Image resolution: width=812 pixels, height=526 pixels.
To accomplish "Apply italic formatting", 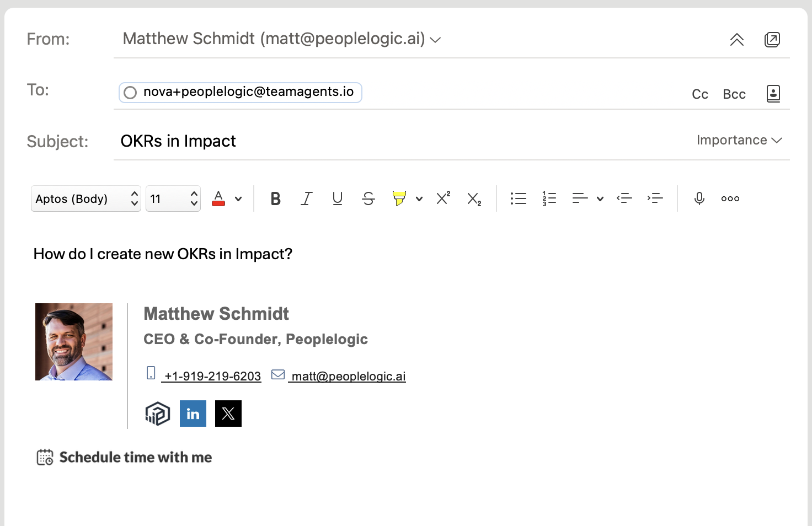I will point(306,198).
